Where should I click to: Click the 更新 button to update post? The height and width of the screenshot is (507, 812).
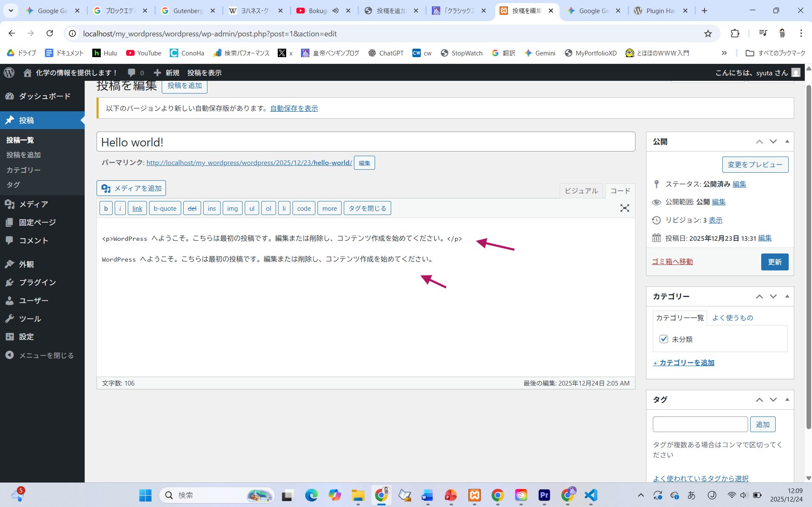coord(774,262)
